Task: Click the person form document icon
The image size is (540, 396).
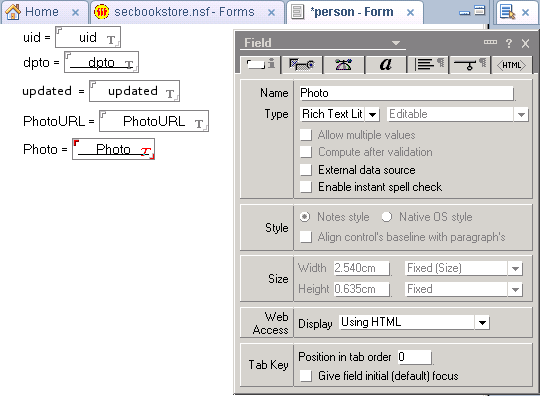Action: [297, 12]
